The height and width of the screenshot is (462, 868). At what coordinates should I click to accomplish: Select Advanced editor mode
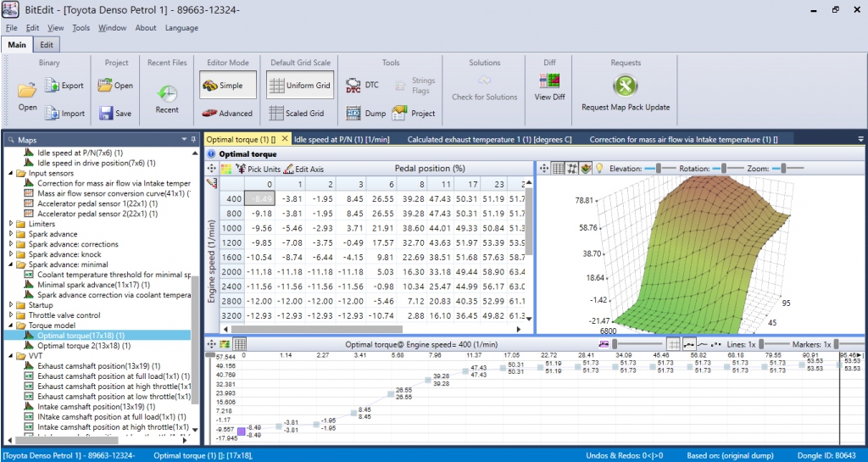click(227, 113)
